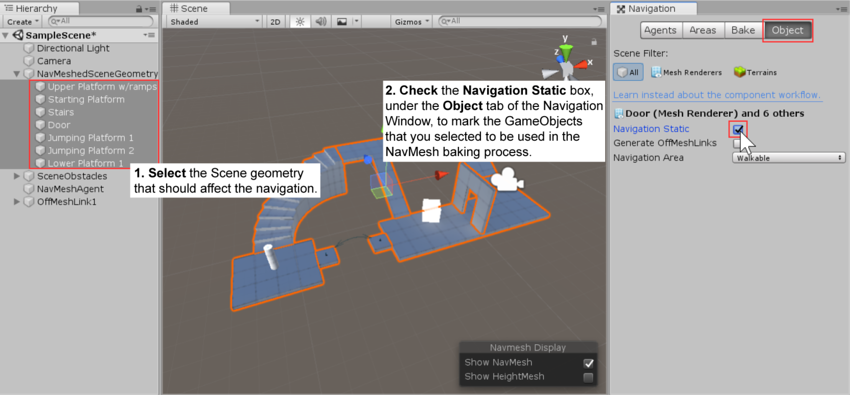Screen dimensions: 850x395
Task: Select the white camera gizmo in scene
Action: click(x=507, y=179)
